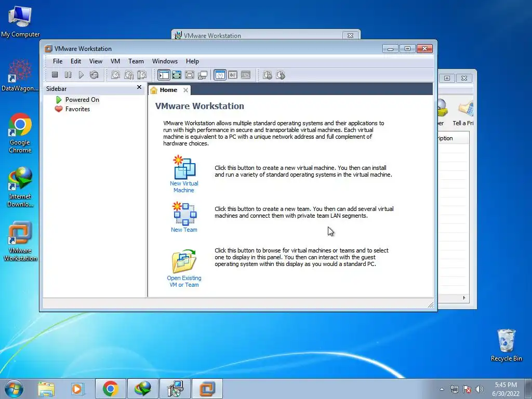Click the VMware title bar app icon
The width and height of the screenshot is (532, 399).
pos(48,49)
